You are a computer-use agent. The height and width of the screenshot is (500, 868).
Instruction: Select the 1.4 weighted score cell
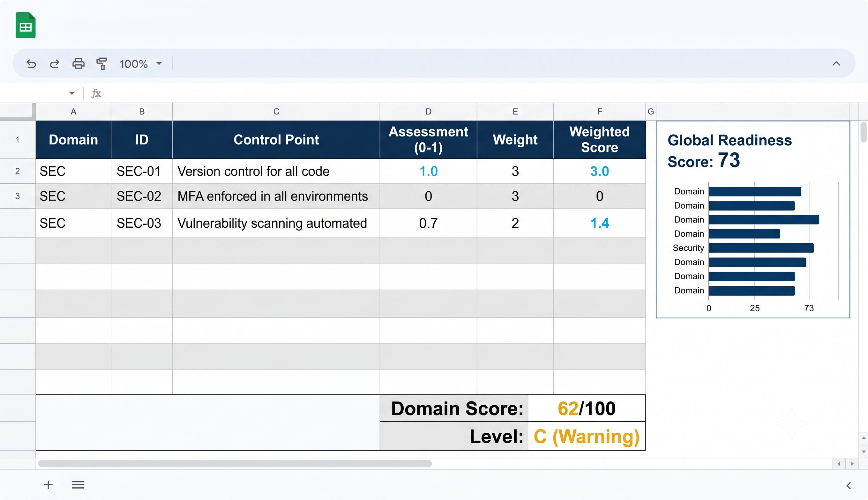click(x=599, y=223)
